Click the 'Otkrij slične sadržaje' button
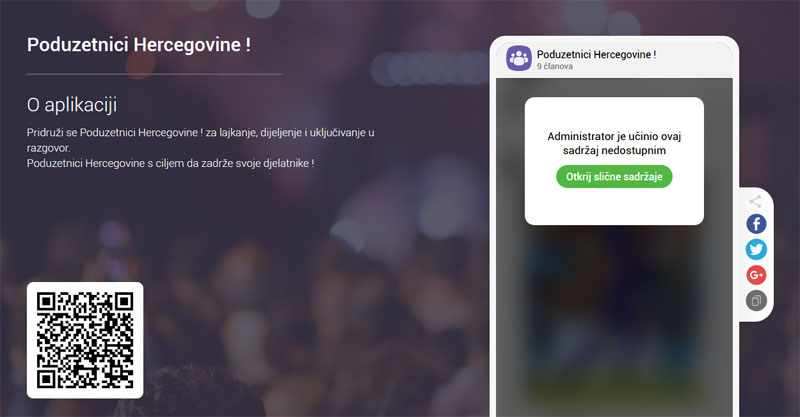800x417 pixels. coord(614,177)
